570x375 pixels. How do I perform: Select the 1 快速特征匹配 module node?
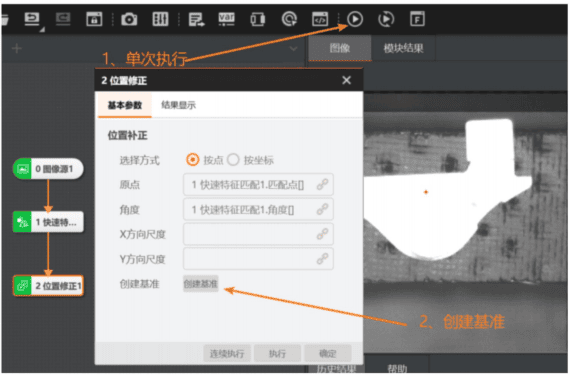[49, 222]
